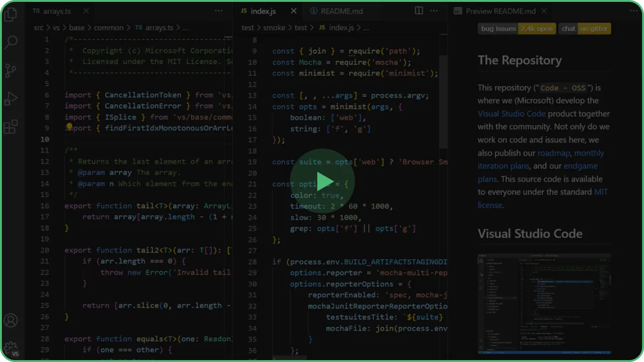This screenshot has width=644, height=362.
Task: Expand the base breadcrumb
Action: tap(77, 28)
